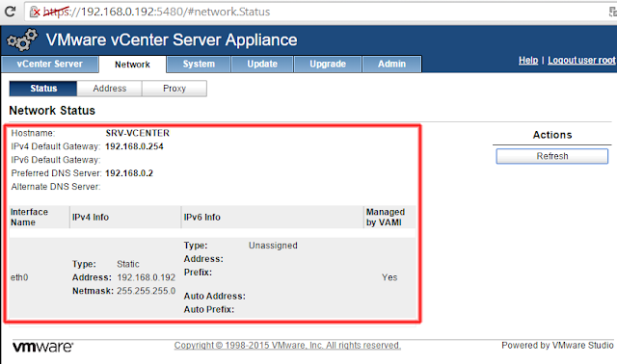Switch to the System tab
Screen dimensions: 617x364
pyautogui.click(x=199, y=65)
